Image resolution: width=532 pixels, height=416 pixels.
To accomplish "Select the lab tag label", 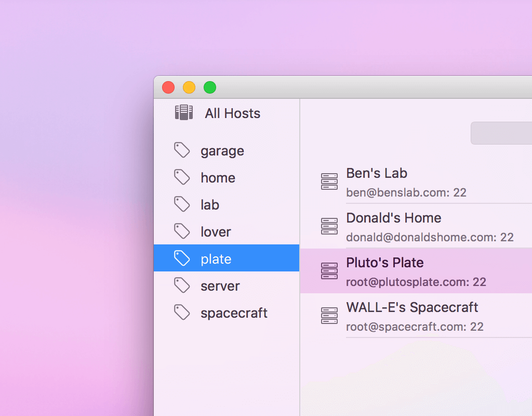I will (210, 205).
